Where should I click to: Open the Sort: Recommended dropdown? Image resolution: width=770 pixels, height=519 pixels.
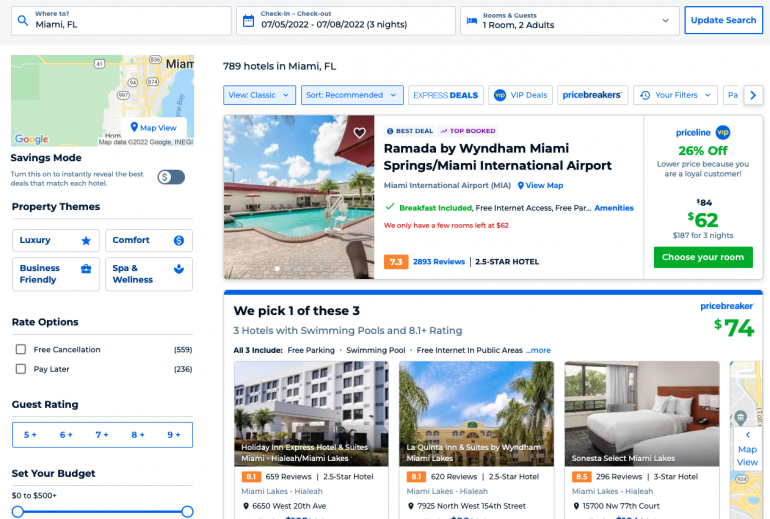(x=352, y=95)
